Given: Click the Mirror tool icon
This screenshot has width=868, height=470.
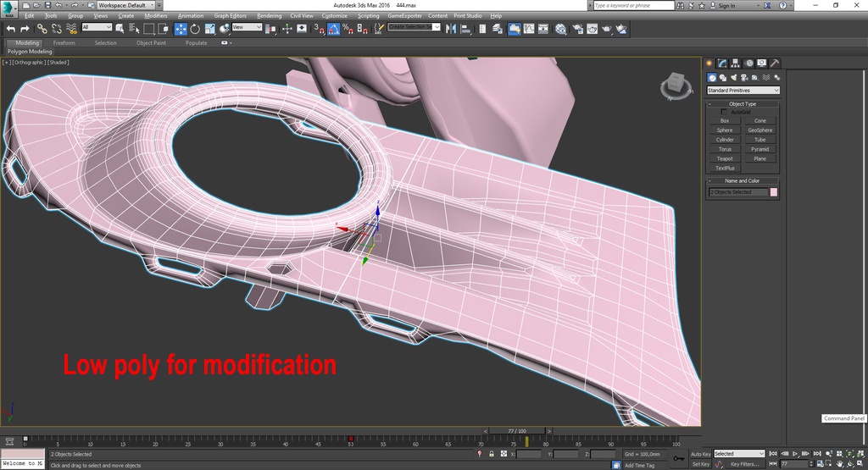Looking at the screenshot, I should pos(451,29).
